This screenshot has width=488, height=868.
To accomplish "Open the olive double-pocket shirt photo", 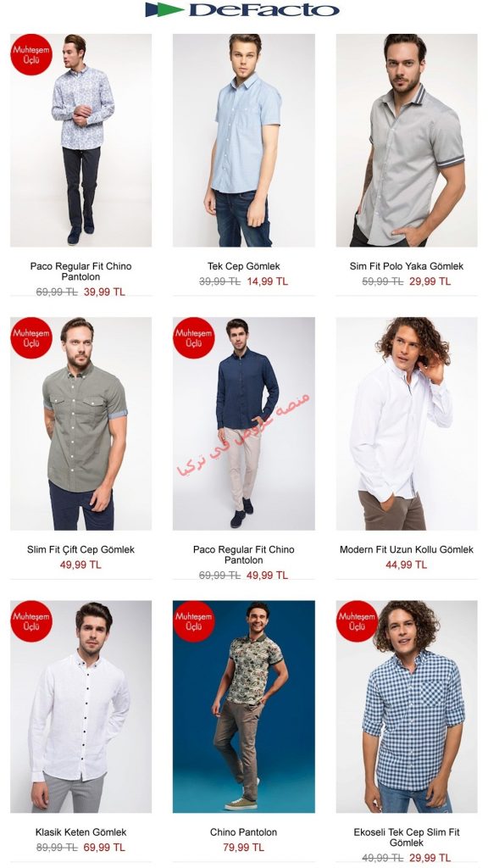I will 80,424.
